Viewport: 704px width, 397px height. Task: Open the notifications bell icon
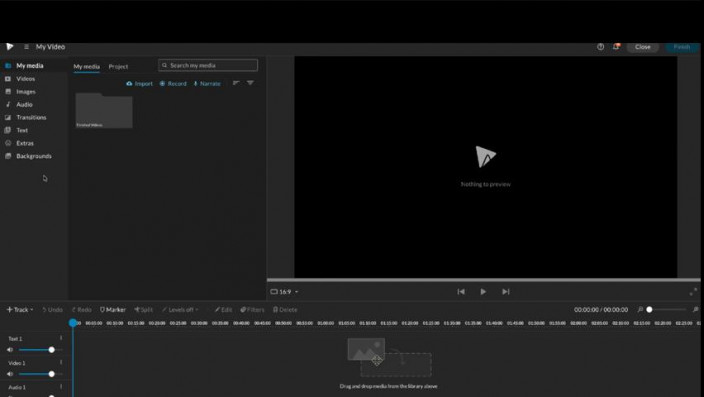point(616,47)
